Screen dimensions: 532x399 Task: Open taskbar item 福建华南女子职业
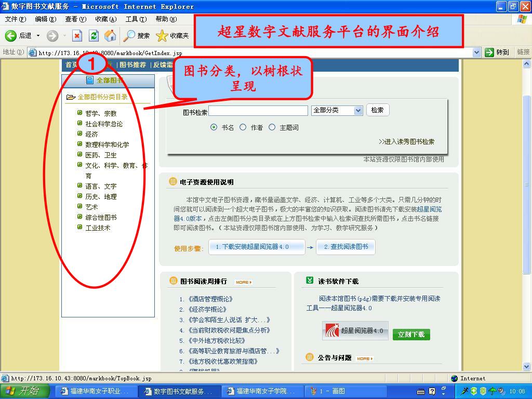tap(96, 391)
